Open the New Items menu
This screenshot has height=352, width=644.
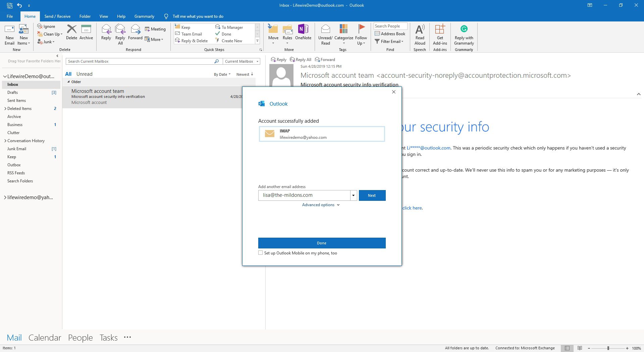click(x=23, y=35)
